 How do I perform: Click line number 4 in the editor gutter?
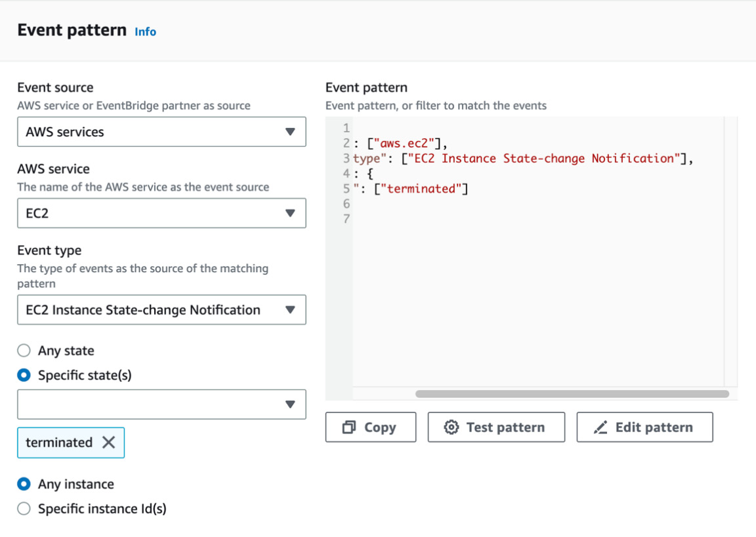346,173
